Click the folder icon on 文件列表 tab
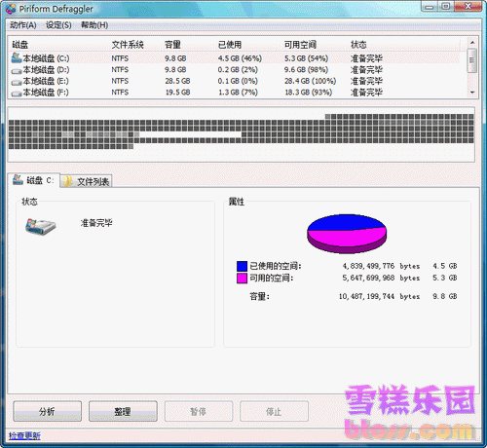The height and width of the screenshot is (448, 487). (x=68, y=181)
